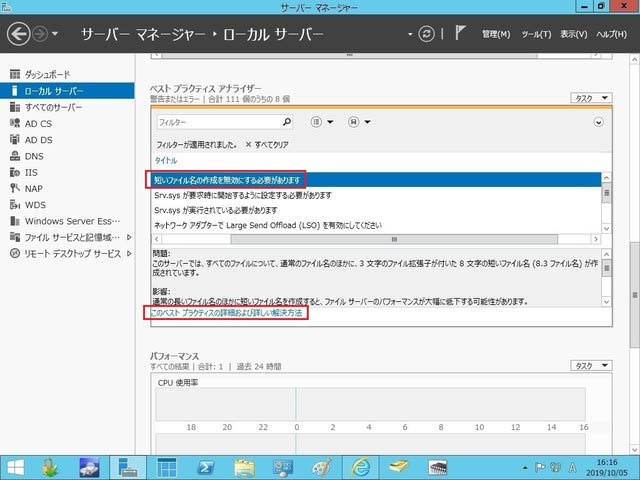Image resolution: width=640 pixels, height=480 pixels.
Task: Open the ツール(T) menu
Action: (x=536, y=34)
